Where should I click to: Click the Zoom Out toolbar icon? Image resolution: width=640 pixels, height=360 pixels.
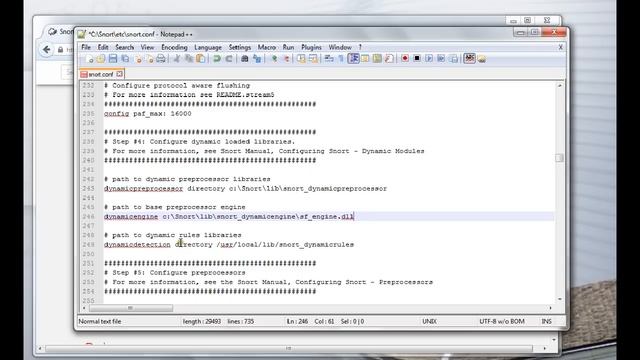[x=287, y=59]
